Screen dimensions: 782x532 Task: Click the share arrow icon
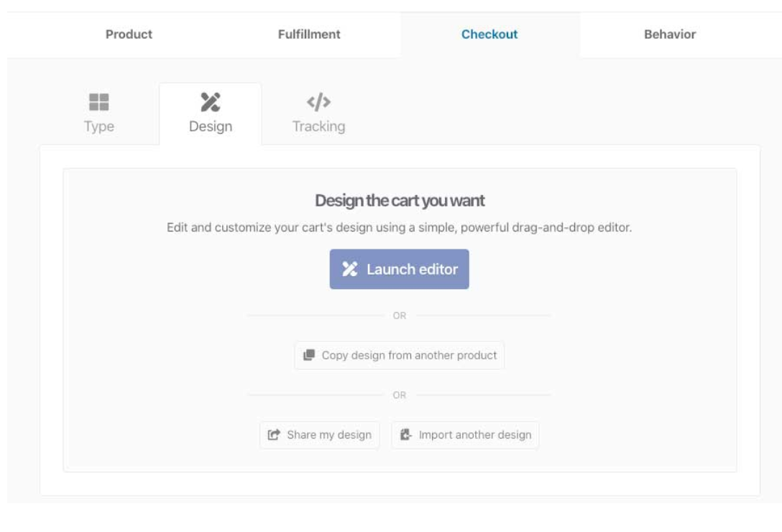[274, 435]
